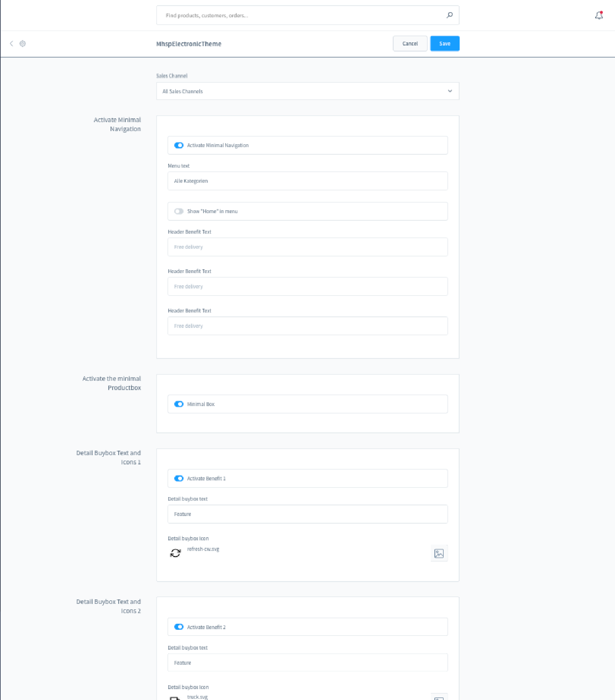Save the MhspElectronicTheme changes

(x=445, y=44)
